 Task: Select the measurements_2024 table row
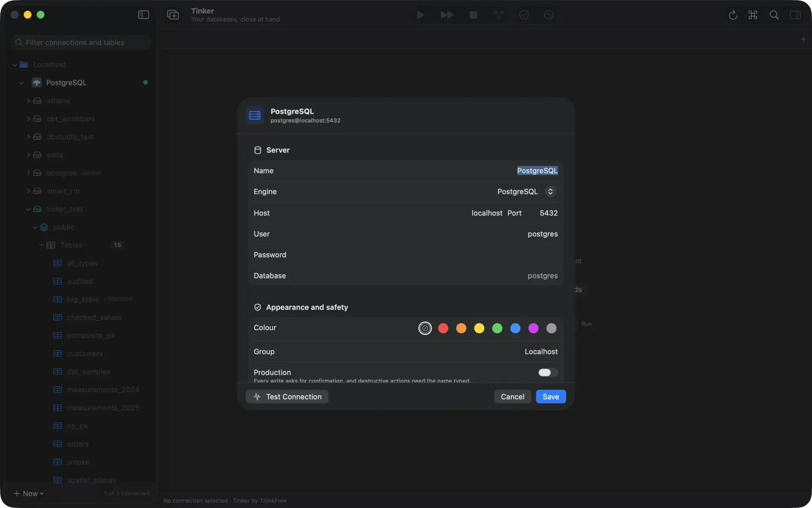80,389
